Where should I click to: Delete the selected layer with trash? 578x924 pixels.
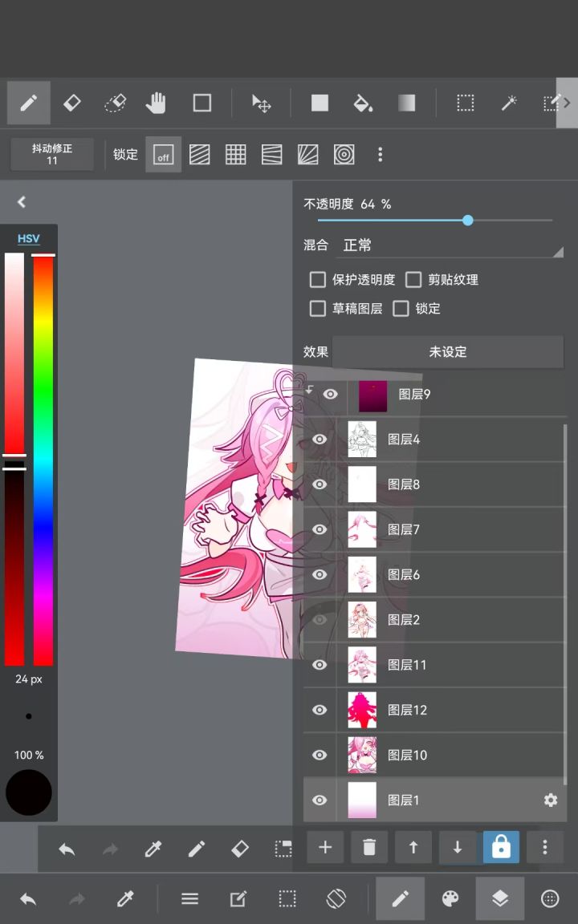click(x=369, y=847)
